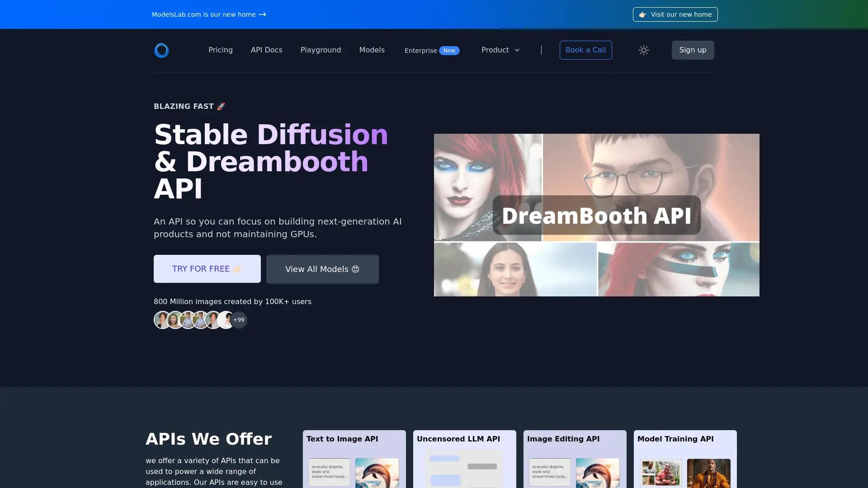Viewport: 868px width, 488px height.
Task: Open the Playground section
Action: tap(321, 50)
